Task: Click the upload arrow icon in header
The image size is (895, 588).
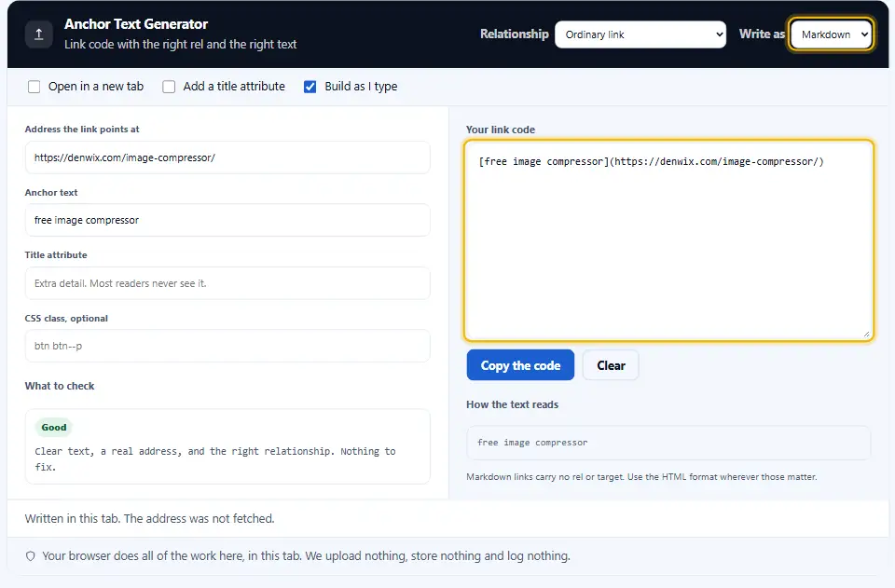Action: point(39,34)
